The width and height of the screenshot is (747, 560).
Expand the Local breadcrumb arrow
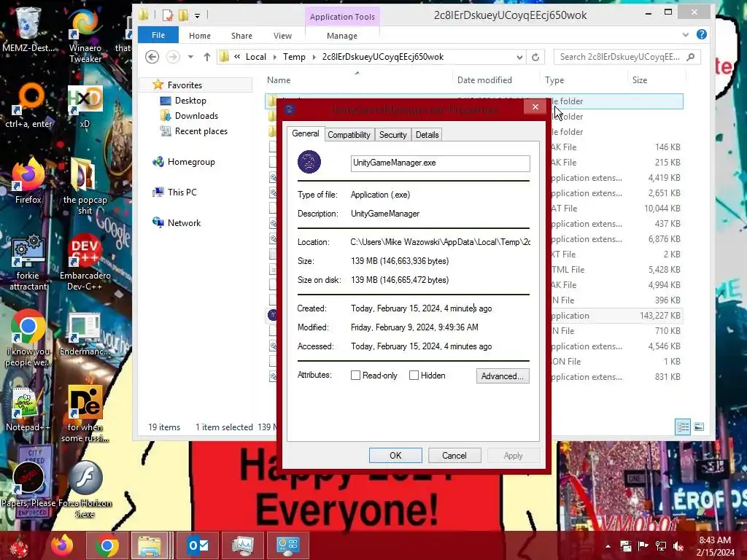(x=275, y=57)
